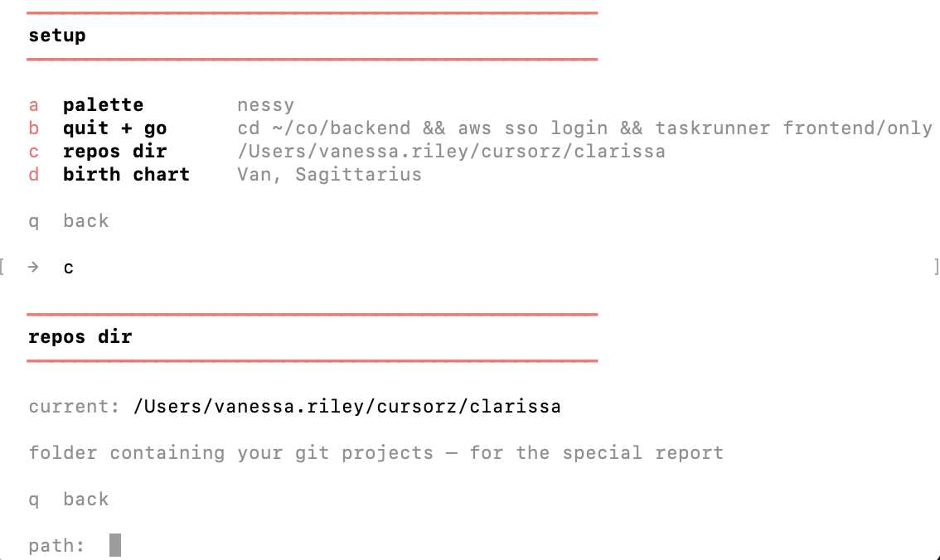Click the typed 'c' at the prompt
Viewport: 940px width, 560px height.
click(69, 268)
